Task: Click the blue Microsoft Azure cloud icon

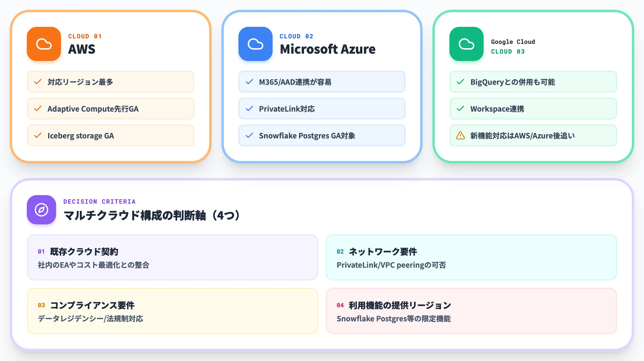Action: [x=256, y=44]
